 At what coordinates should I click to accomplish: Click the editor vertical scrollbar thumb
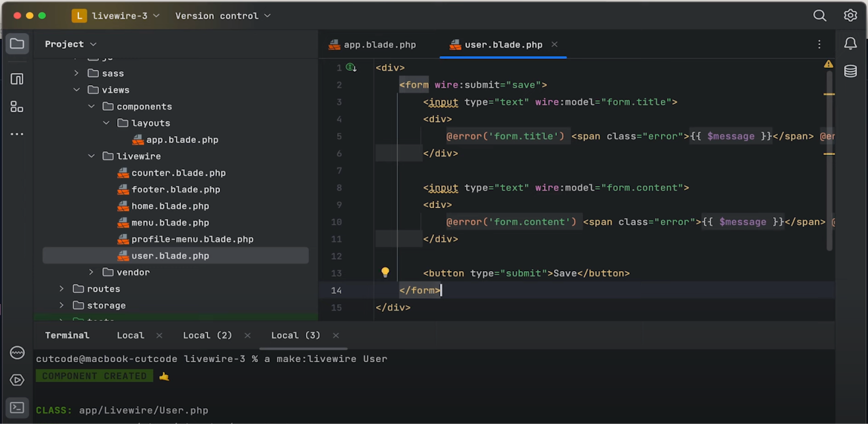[x=829, y=162]
